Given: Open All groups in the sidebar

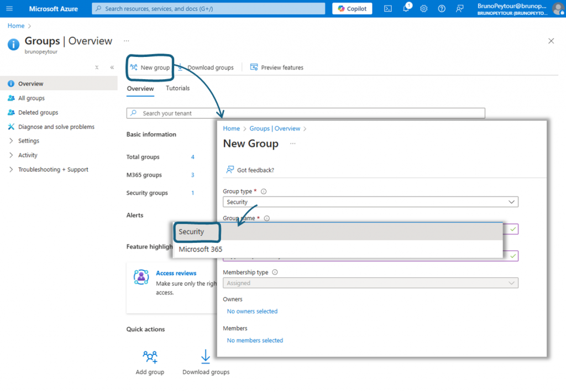Looking at the screenshot, I should coord(32,98).
